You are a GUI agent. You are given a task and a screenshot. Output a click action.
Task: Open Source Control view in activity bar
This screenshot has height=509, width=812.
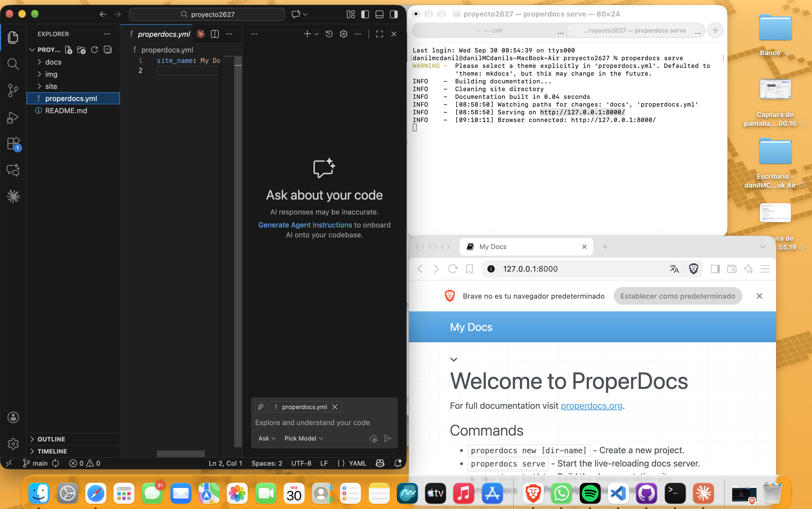(x=13, y=90)
